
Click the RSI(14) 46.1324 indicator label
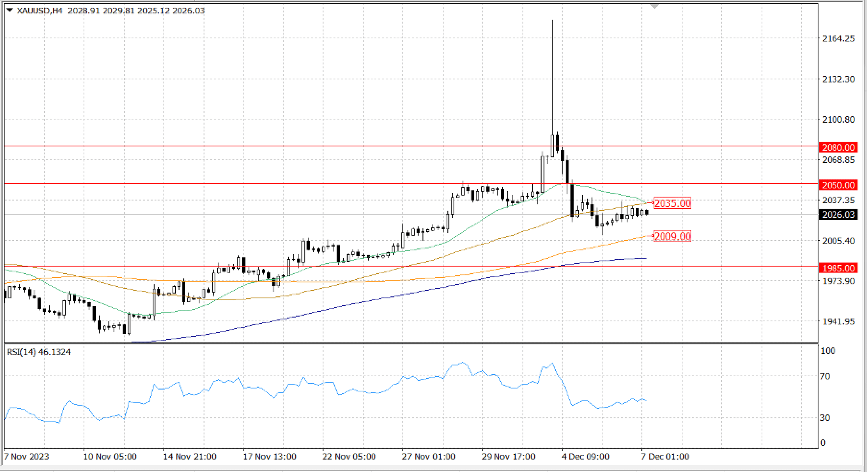click(x=39, y=352)
